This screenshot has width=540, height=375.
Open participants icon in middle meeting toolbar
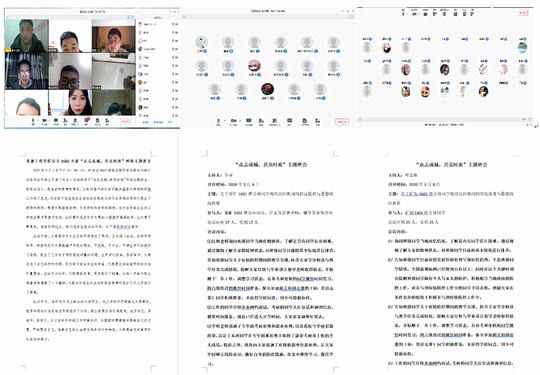[274, 121]
